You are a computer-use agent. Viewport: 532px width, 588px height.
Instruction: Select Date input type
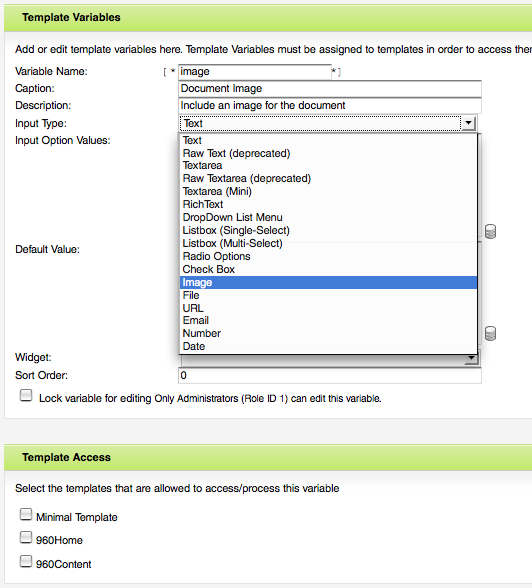328,346
